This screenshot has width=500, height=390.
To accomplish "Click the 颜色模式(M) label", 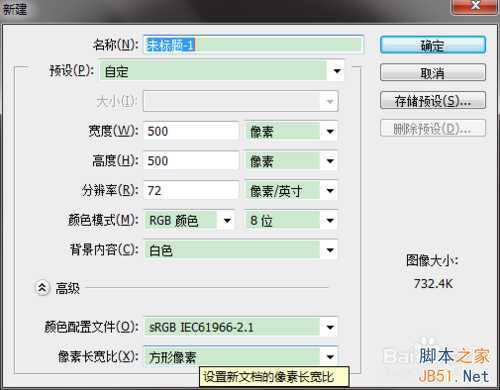I will 103,220.
